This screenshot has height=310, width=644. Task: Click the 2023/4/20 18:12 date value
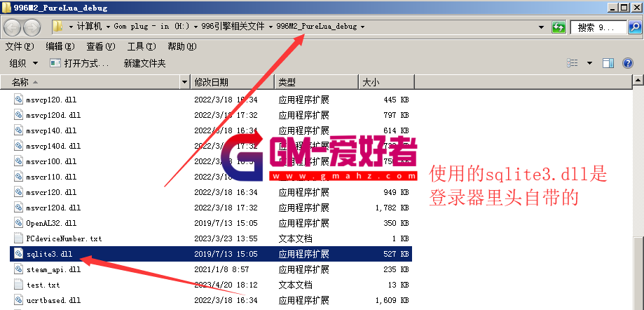point(226,285)
